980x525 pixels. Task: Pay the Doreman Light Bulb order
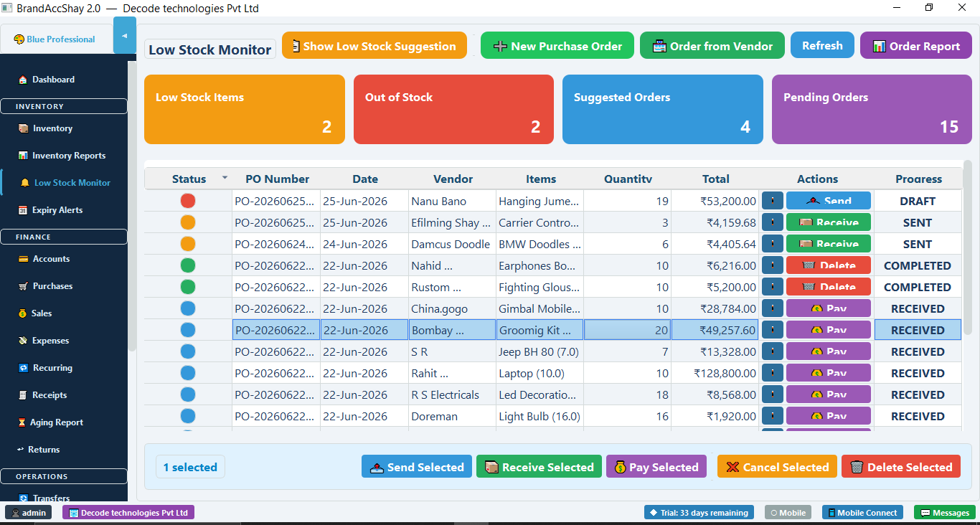pyautogui.click(x=829, y=416)
